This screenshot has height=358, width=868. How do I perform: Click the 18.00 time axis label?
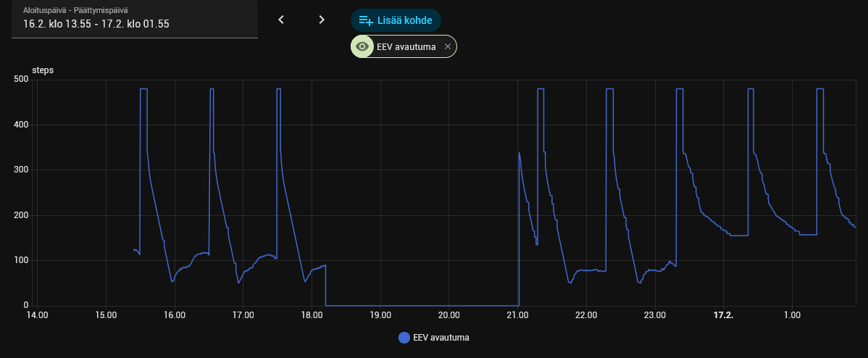coord(312,315)
